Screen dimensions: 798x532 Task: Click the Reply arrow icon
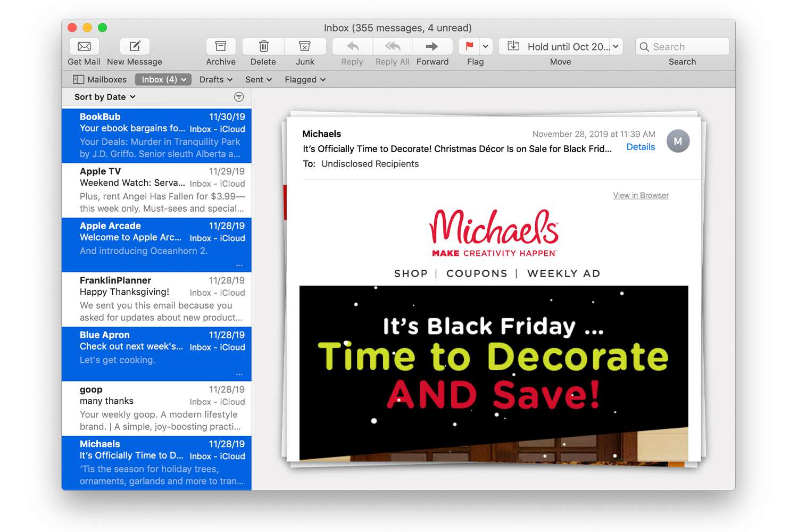click(352, 46)
